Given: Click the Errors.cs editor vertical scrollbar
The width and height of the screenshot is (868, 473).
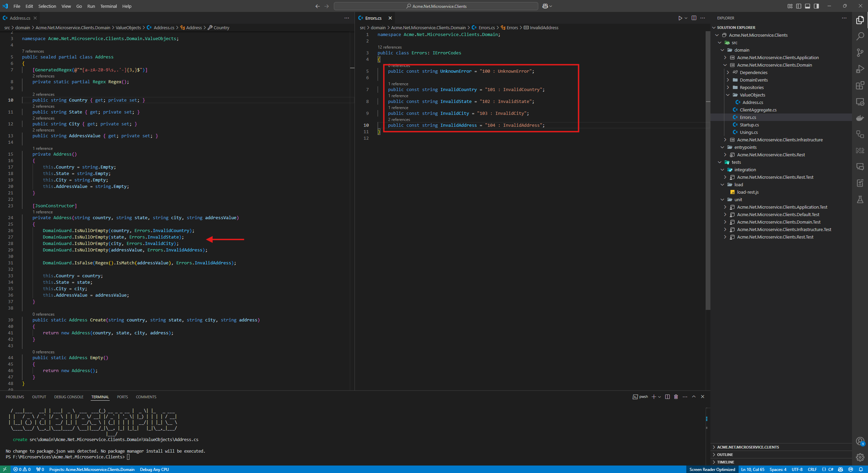Looking at the screenshot, I should point(708,170).
